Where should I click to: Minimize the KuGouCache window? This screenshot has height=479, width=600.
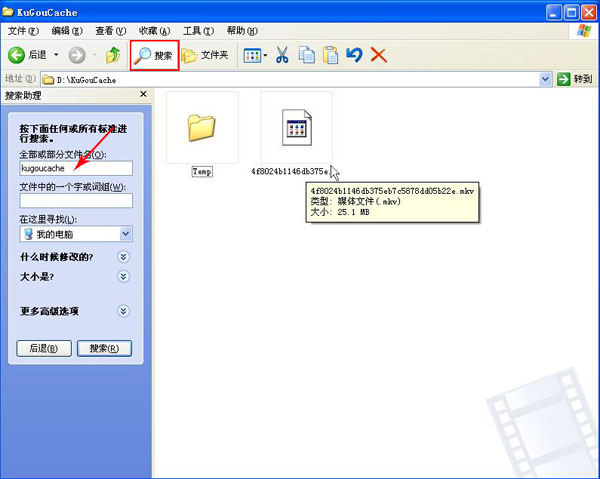point(553,13)
